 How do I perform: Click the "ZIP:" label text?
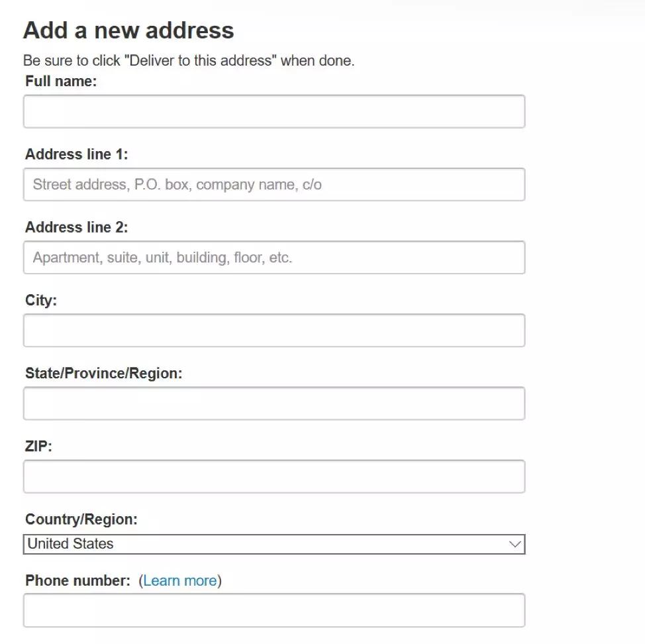38,446
